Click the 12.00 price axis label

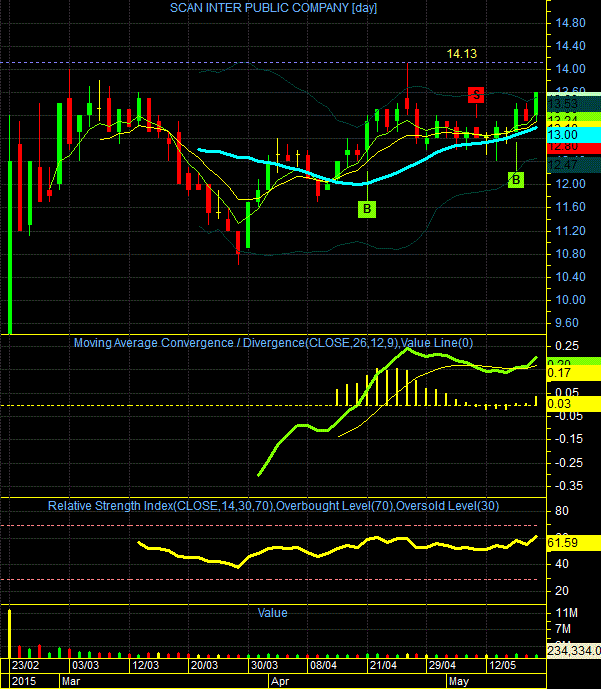click(x=570, y=184)
